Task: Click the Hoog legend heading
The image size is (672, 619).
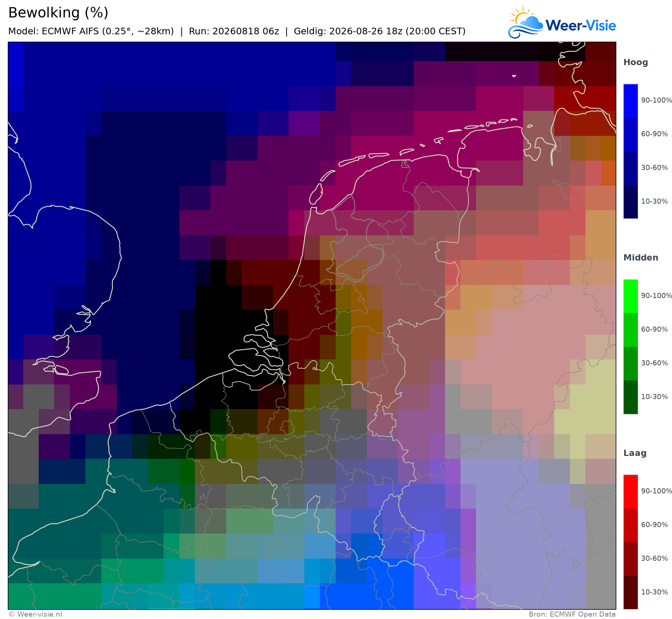Action: tap(636, 63)
